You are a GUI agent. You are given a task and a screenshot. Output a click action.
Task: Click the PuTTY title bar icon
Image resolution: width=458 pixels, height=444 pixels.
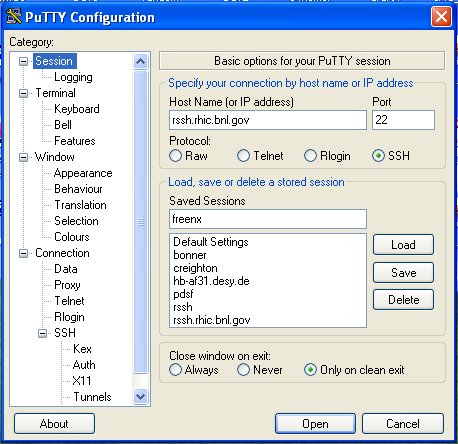(13, 16)
